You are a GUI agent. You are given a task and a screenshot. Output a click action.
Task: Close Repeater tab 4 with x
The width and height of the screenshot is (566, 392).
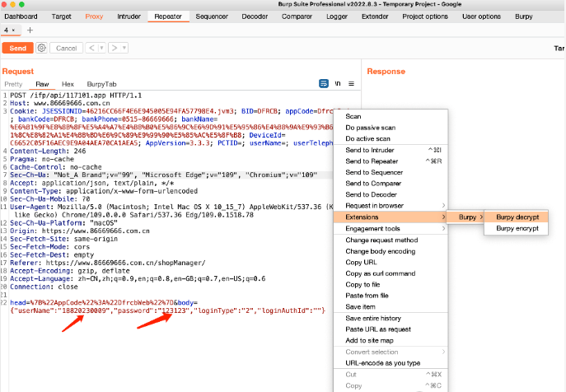click(x=14, y=30)
